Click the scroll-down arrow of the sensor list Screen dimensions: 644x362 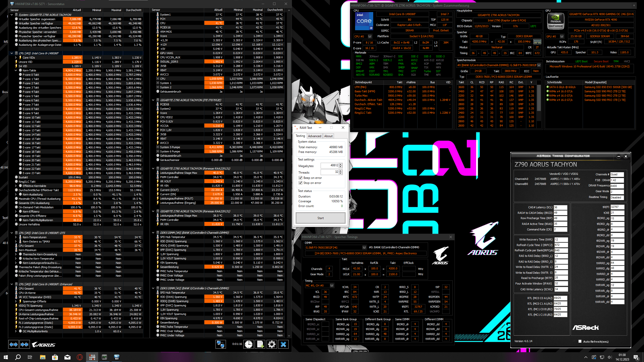[x=289, y=336]
